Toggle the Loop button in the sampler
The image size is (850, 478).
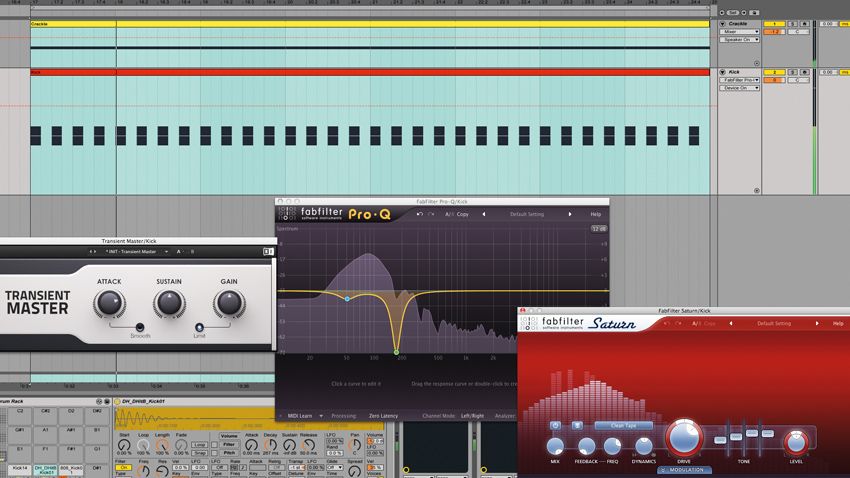click(199, 444)
